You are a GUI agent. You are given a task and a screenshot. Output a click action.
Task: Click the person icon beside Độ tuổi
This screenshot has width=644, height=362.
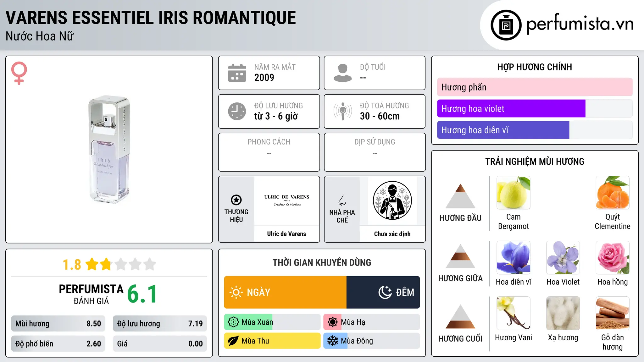coord(342,73)
